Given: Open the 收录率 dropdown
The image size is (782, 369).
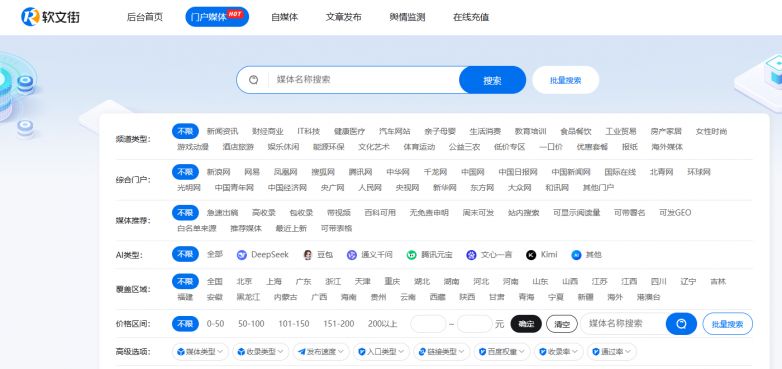Looking at the screenshot, I should pyautogui.click(x=559, y=352).
